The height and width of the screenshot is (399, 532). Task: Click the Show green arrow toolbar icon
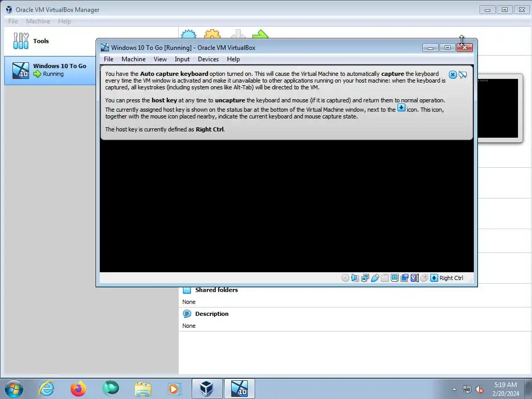261,34
